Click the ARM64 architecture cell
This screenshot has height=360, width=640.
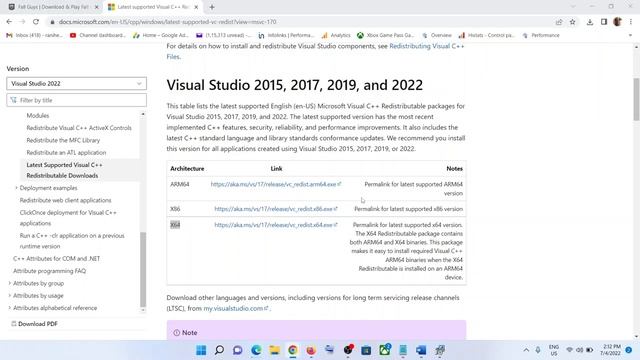180,184
